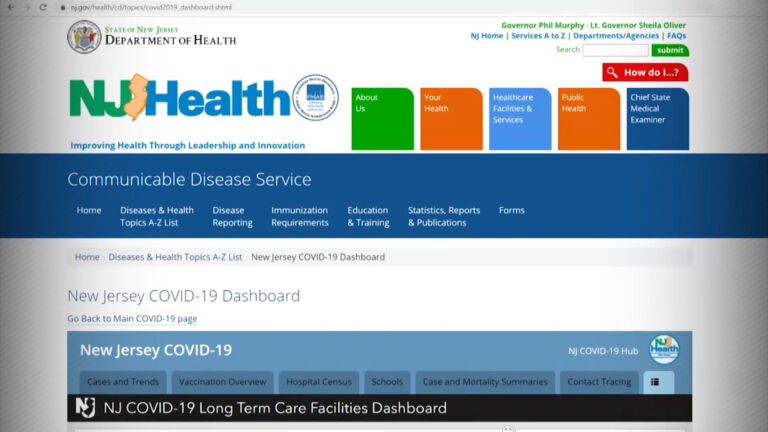The width and height of the screenshot is (768, 432).
Task: Click the New Jersey COVID-19 banner title
Action: pyautogui.click(x=156, y=350)
